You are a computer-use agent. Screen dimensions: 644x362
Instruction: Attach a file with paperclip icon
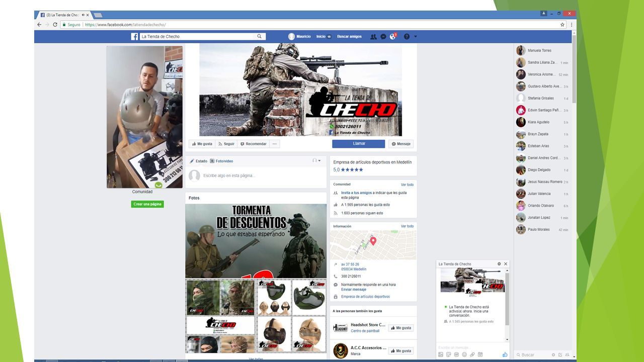(x=472, y=354)
